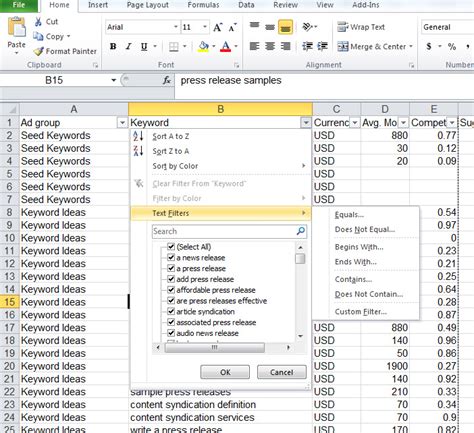This screenshot has height=433, width=474.
Task: Increase font size with large A
Action: point(217,27)
